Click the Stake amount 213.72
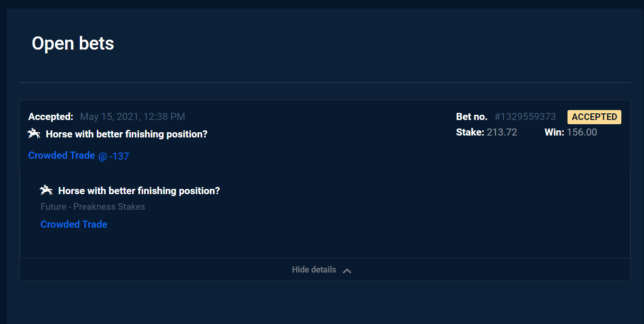The height and width of the screenshot is (324, 644). (x=502, y=132)
